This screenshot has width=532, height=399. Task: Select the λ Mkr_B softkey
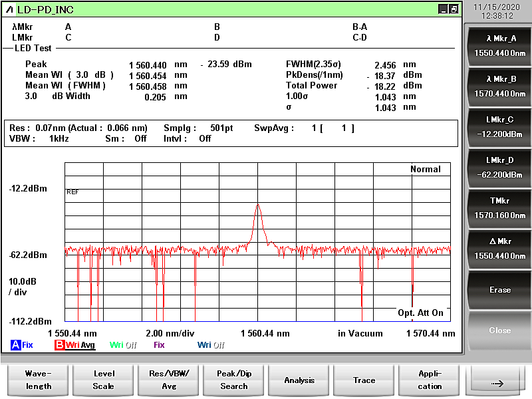(500, 86)
